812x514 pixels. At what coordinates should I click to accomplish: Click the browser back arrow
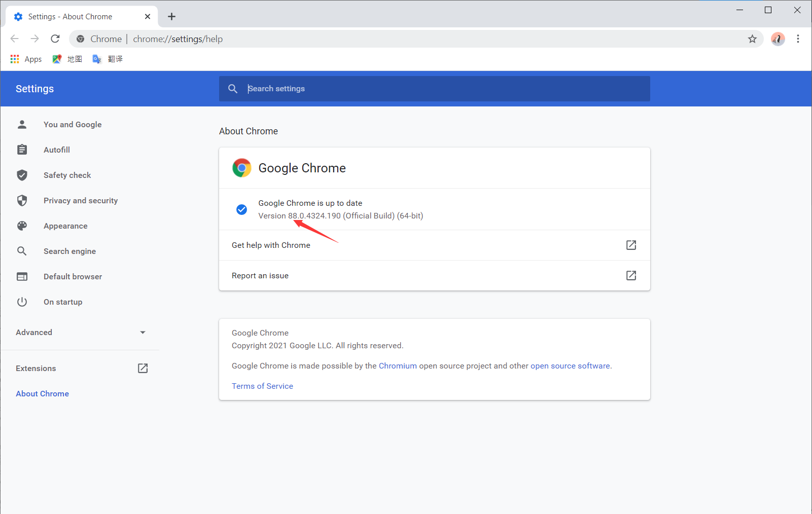pos(15,39)
